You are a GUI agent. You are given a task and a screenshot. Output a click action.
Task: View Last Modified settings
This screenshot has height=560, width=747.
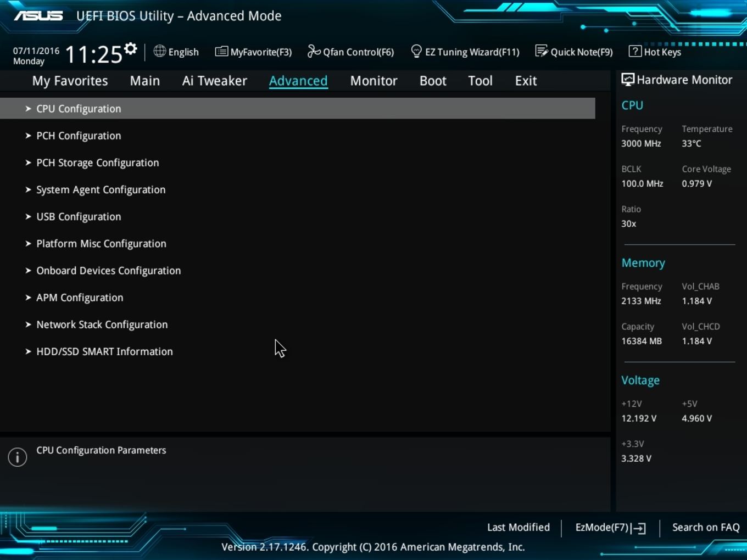[x=519, y=527]
